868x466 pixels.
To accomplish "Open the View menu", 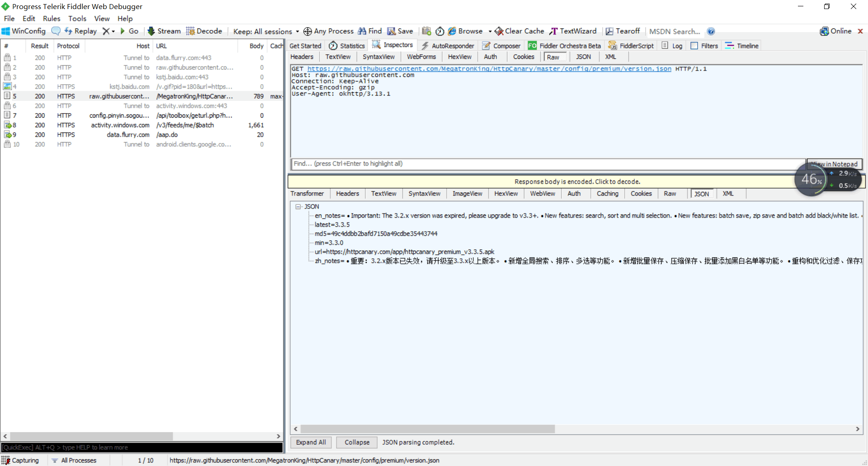I will click(102, 19).
